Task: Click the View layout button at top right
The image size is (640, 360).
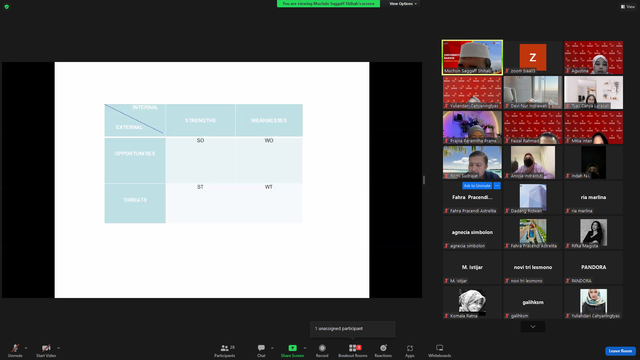Action: coord(628,7)
